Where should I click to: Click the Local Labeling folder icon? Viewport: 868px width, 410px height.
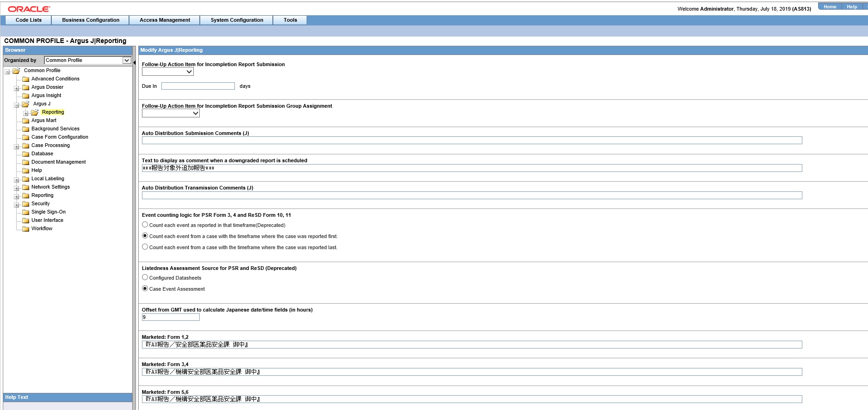pyautogui.click(x=26, y=179)
